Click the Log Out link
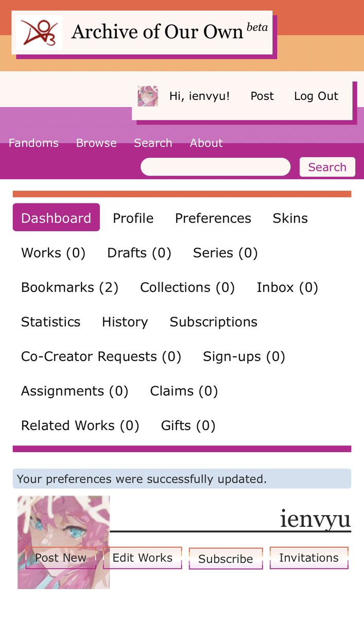This screenshot has width=364, height=618. point(316,96)
